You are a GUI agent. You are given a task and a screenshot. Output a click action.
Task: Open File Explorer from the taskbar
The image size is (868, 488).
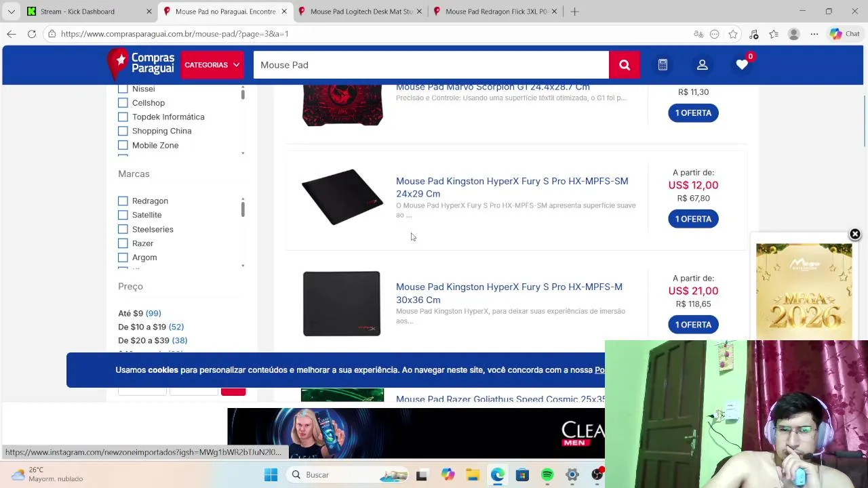coord(473,475)
